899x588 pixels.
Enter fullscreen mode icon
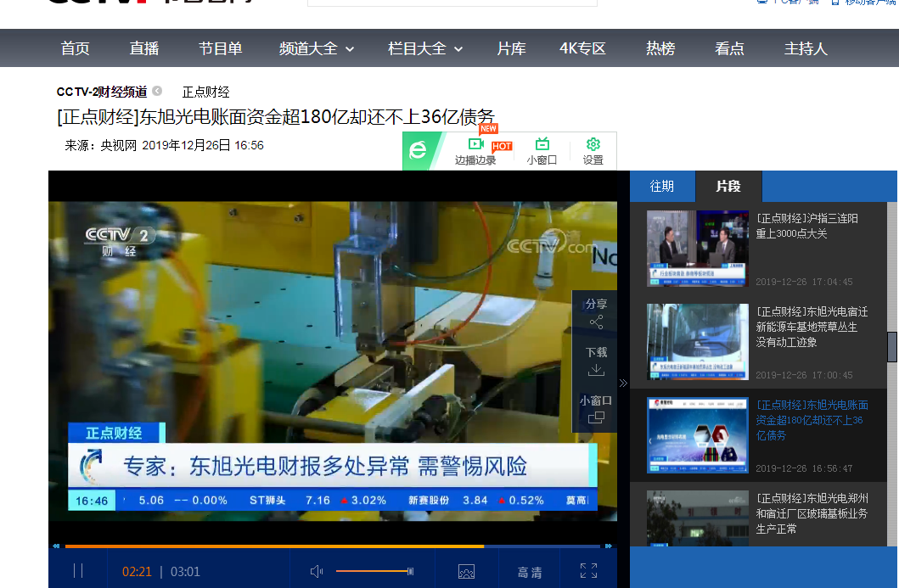coord(588,571)
